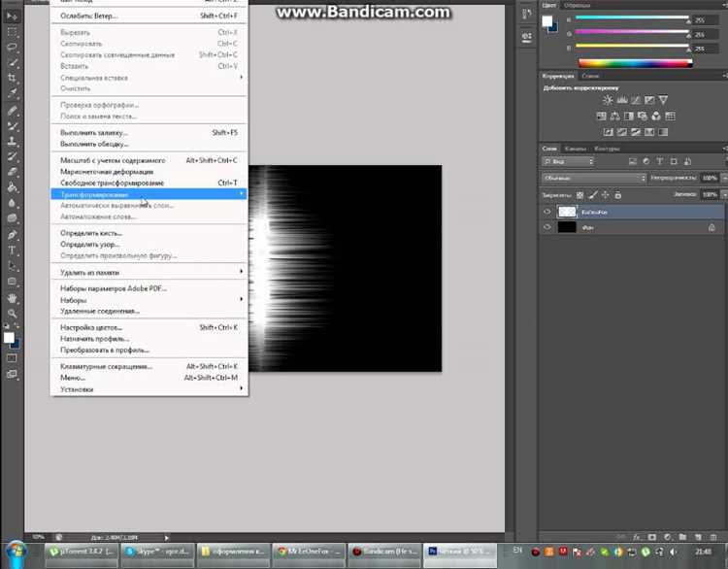Add an Exposure adjustment
Viewport: 728px width, 569px height.
649,100
